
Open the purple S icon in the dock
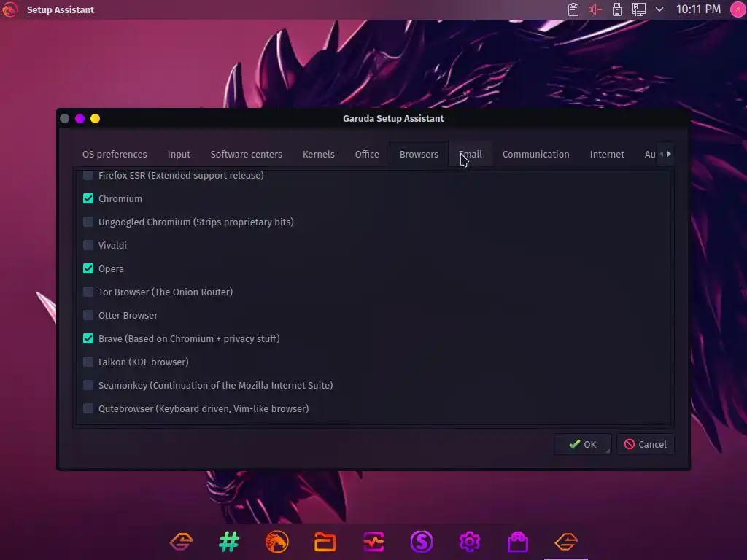[x=422, y=542]
